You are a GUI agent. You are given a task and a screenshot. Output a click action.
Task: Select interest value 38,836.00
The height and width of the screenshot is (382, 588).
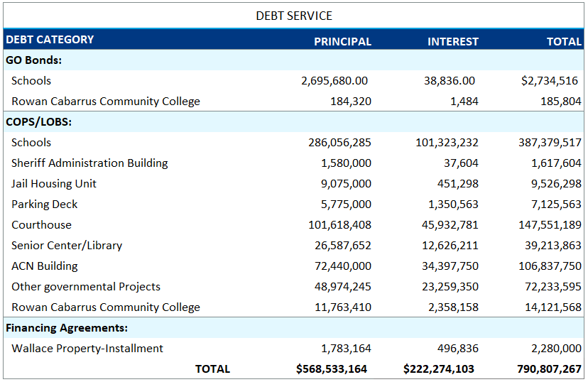coord(450,81)
